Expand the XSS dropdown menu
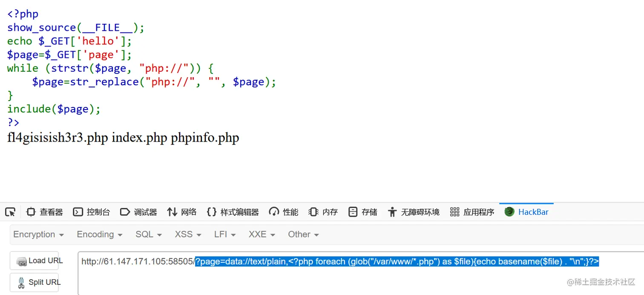 coord(188,234)
